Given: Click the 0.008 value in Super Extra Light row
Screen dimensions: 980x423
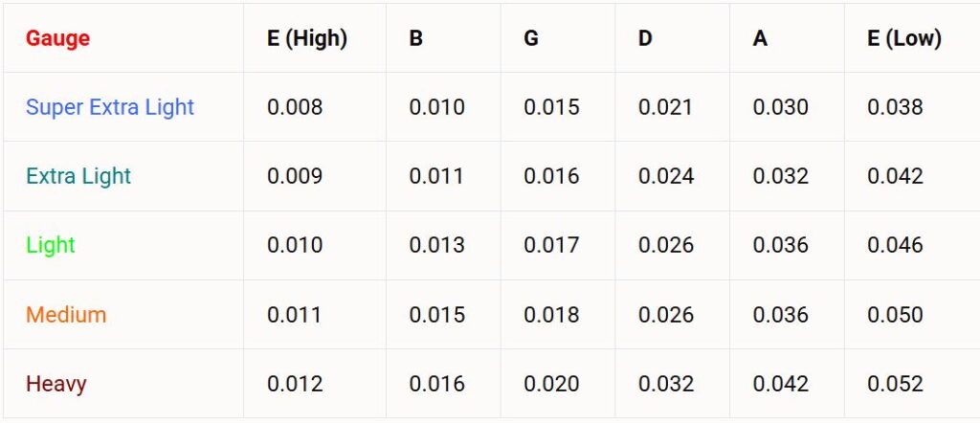Looking at the screenshot, I should click(295, 107).
